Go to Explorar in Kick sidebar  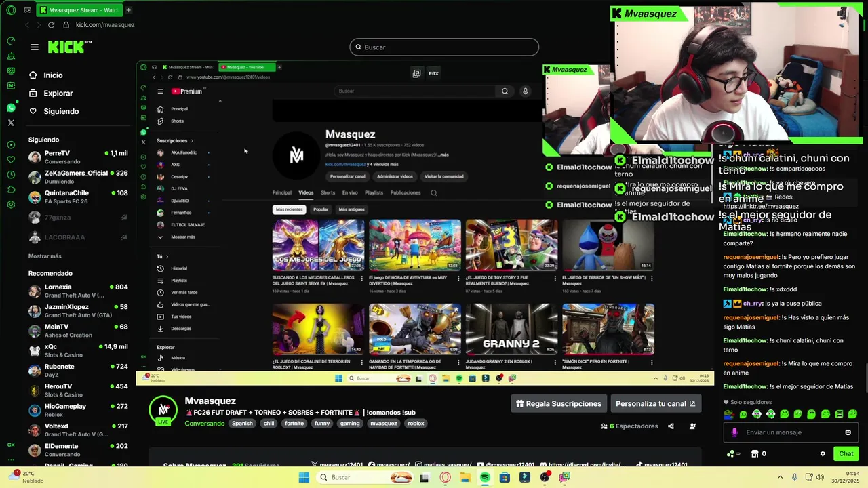point(58,93)
